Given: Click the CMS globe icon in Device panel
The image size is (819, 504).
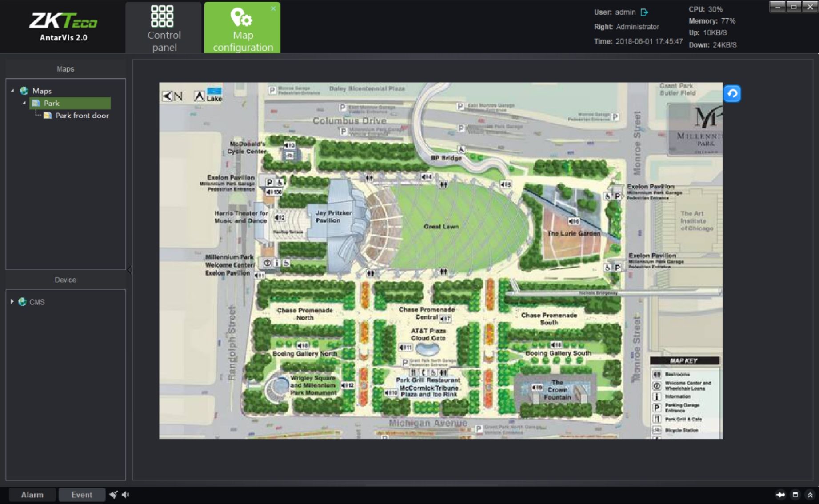Looking at the screenshot, I should pyautogui.click(x=22, y=302).
